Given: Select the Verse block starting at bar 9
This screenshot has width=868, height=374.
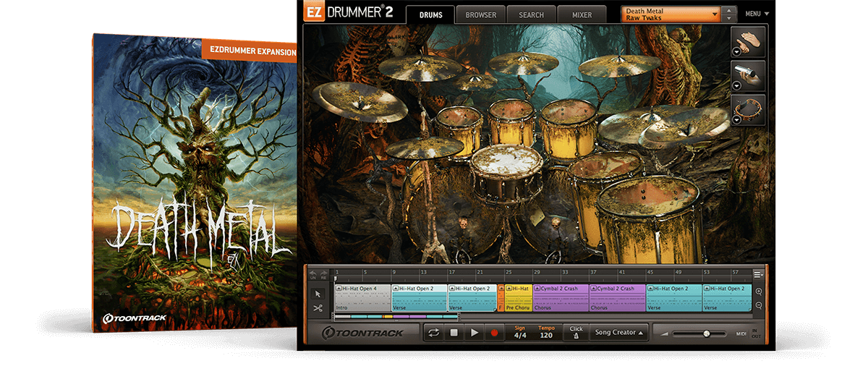Looking at the screenshot, I should point(420,297).
